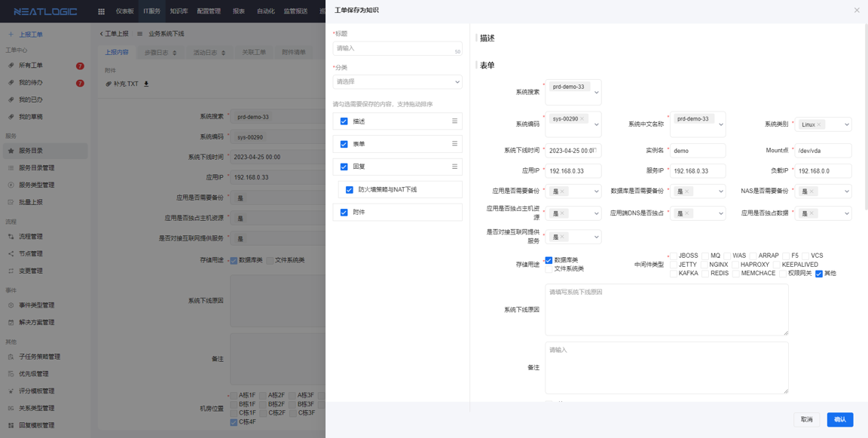The image size is (868, 438).
Task: Click the ticket icon beside 我的待办
Action: tap(11, 82)
